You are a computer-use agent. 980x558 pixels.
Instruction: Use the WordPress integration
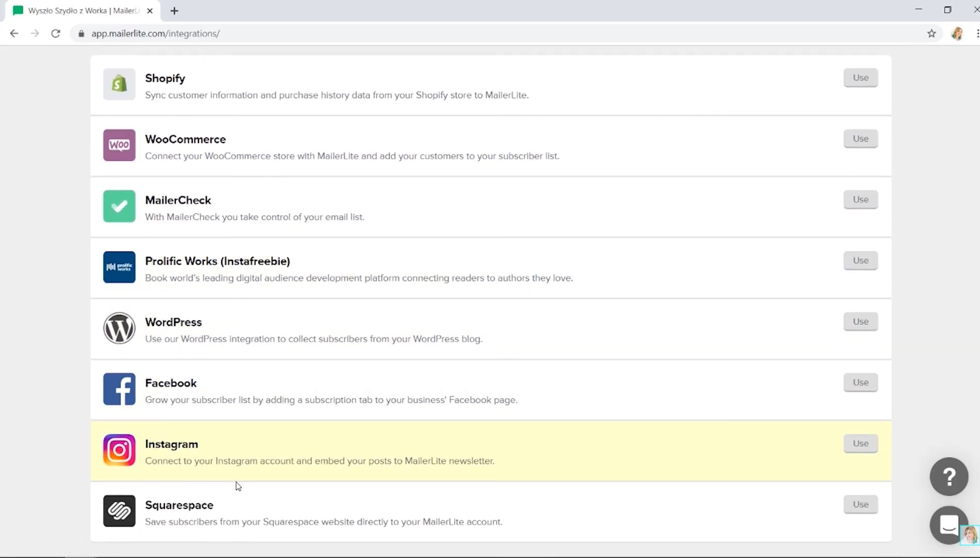pyautogui.click(x=861, y=321)
